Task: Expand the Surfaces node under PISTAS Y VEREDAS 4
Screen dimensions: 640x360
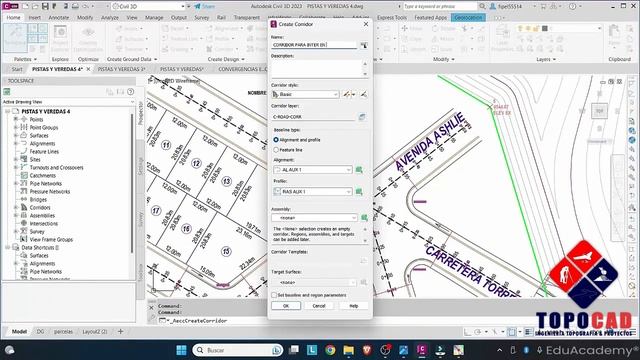Action: tap(16, 135)
